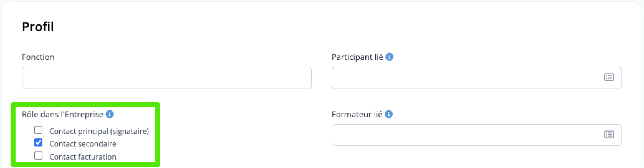Click the Profil section heading
The height and width of the screenshot is (168, 644).
click(38, 27)
